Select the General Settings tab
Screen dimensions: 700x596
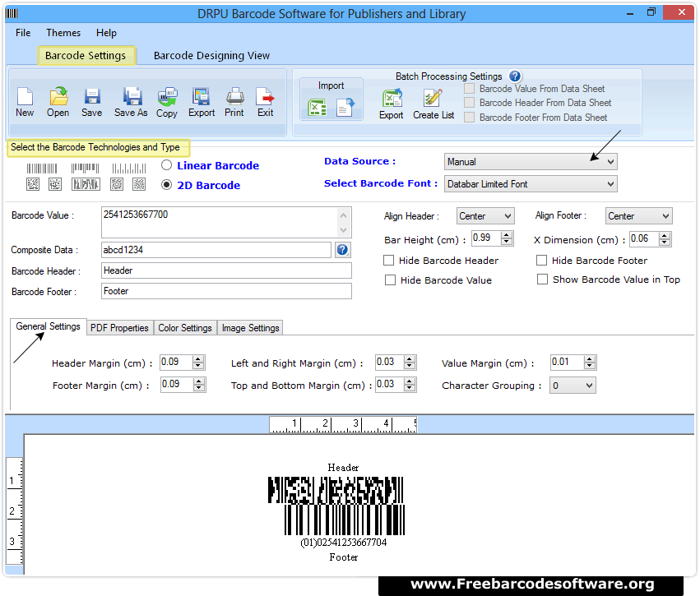click(x=49, y=326)
